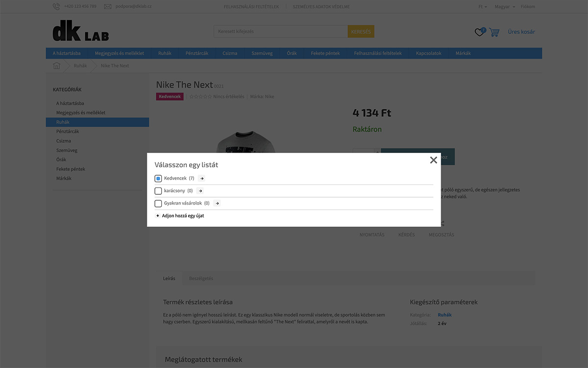This screenshot has height=368, width=588.
Task: Open Fekete péntek in the navigation bar
Action: click(325, 53)
